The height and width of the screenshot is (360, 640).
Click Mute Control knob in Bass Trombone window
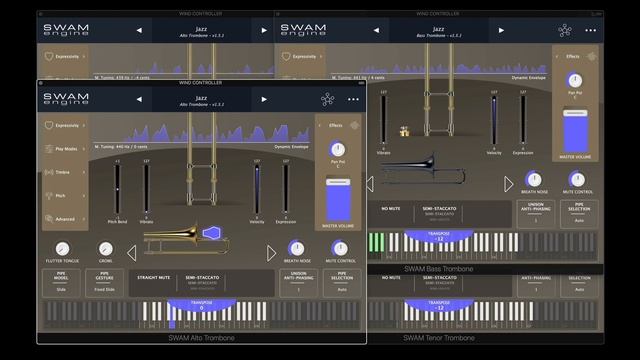pos(577,179)
